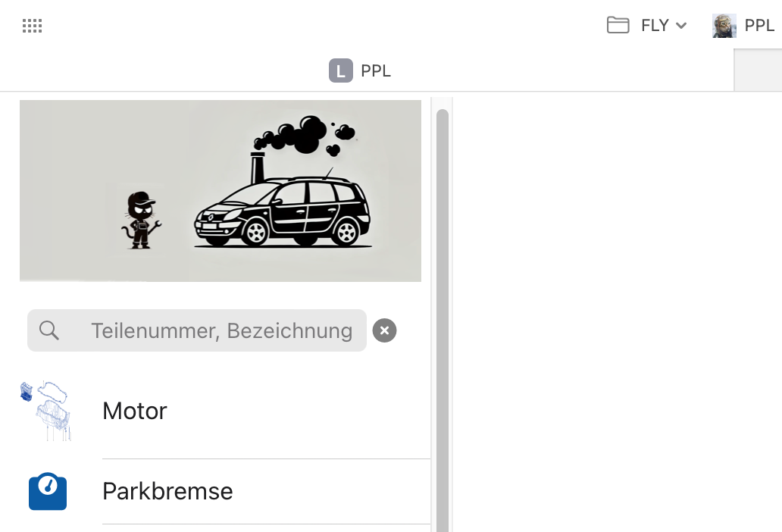Open the PPL user account menu
Screen dimensions: 782x532
(759, 25)
